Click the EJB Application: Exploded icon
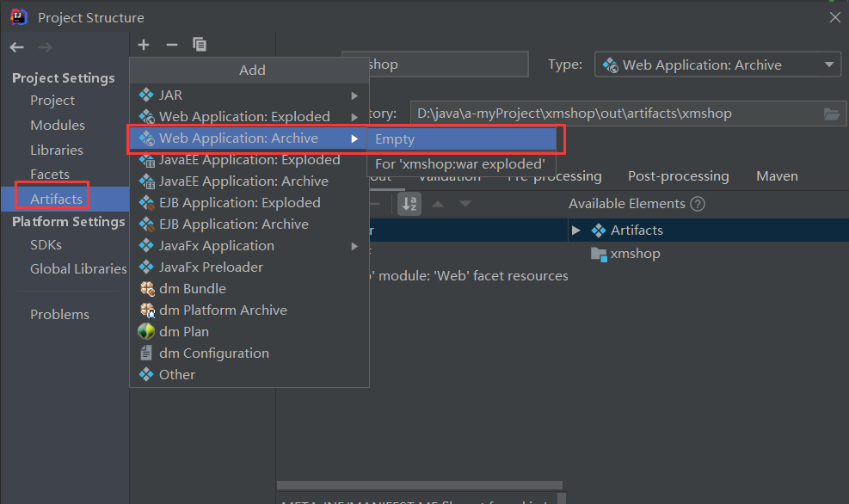Screen dimensions: 849x504 tap(147, 202)
